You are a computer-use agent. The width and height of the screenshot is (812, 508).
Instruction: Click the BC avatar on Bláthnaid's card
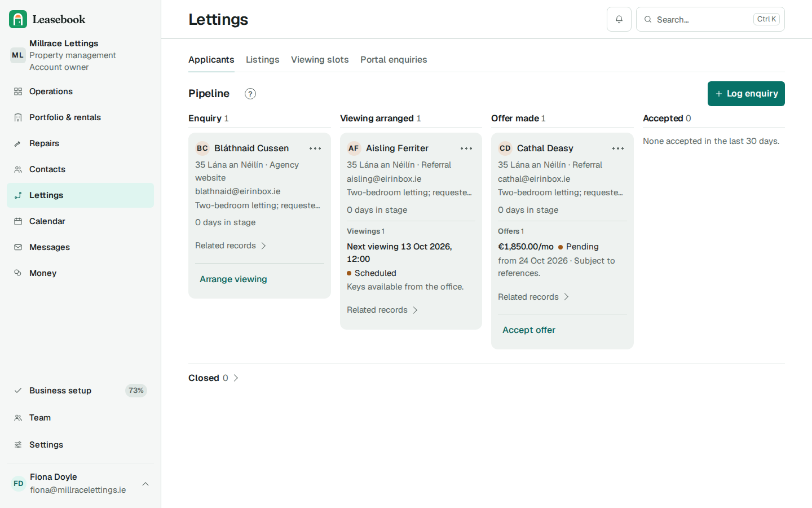pos(202,148)
